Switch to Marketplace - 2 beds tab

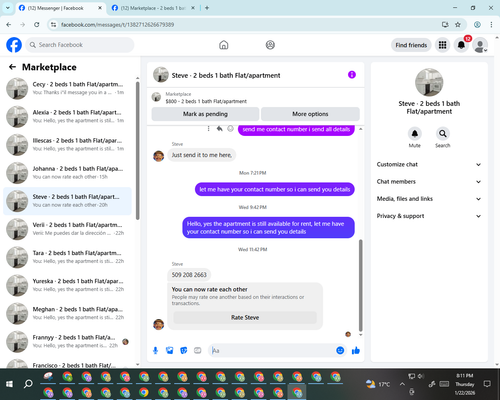pos(153,8)
